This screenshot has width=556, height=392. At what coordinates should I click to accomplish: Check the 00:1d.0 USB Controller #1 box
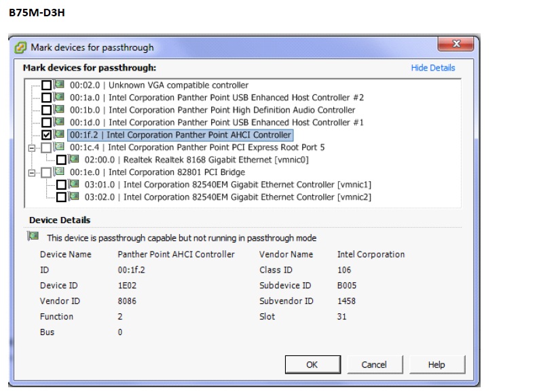[x=46, y=122]
